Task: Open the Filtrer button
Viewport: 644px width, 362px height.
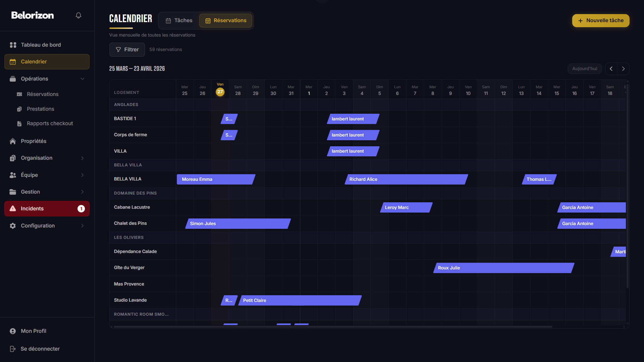Action: pyautogui.click(x=127, y=50)
